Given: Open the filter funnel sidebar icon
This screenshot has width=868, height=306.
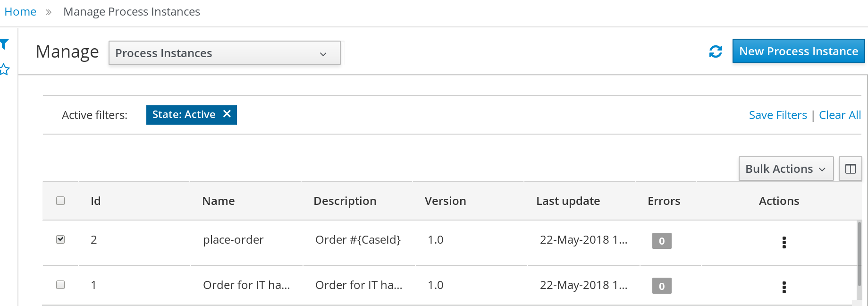Looking at the screenshot, I should point(5,44).
